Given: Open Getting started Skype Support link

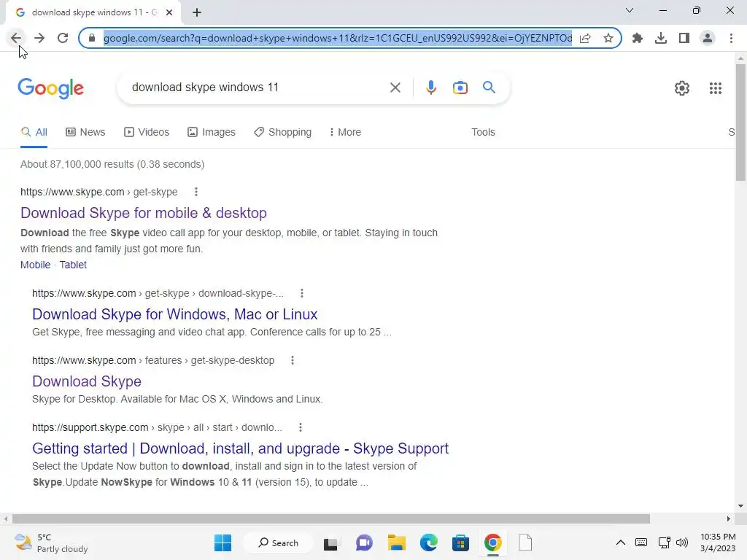Looking at the screenshot, I should coord(240,448).
